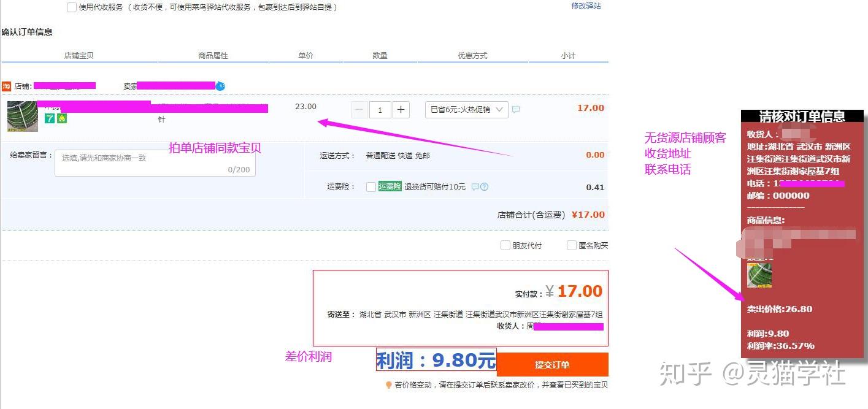Click the orange location pin icon before 若价格变动

pos(388,385)
